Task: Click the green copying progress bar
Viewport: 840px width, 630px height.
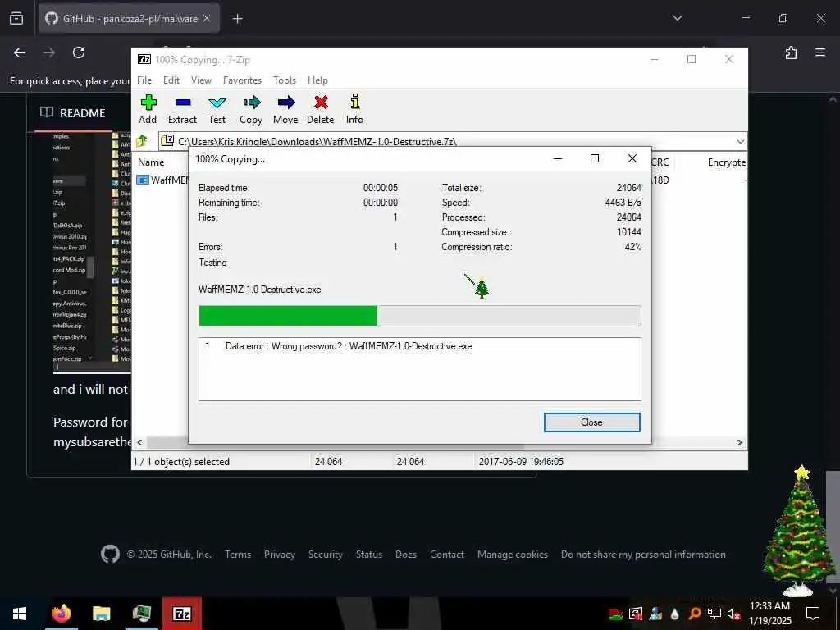Action: point(419,316)
